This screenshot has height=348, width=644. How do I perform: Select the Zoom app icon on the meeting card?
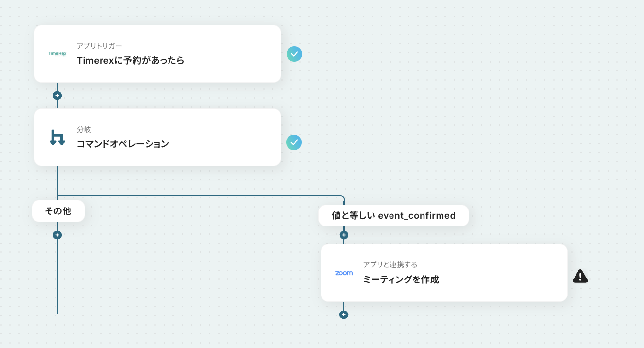click(x=344, y=273)
